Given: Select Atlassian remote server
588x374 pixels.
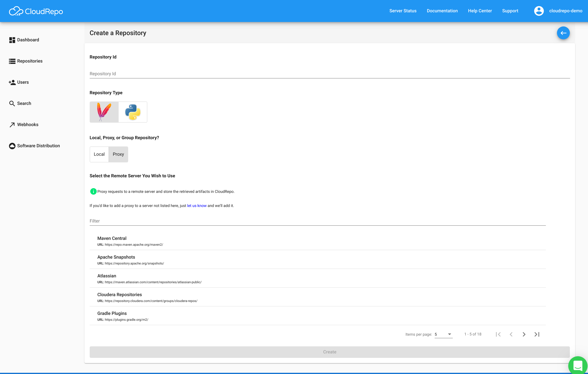Looking at the screenshot, I should (318, 278).
